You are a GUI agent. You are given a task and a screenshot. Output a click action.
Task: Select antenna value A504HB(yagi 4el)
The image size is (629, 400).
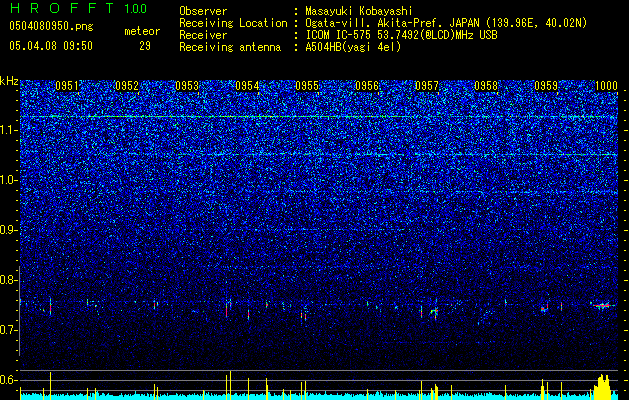[353, 47]
